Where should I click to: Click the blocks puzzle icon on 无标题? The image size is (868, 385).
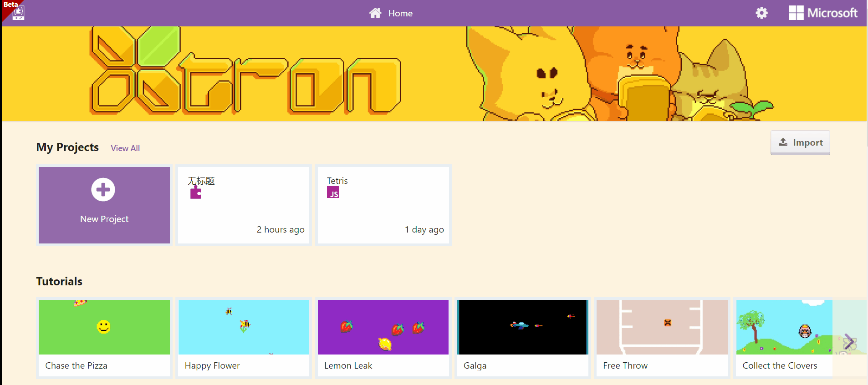(x=196, y=193)
